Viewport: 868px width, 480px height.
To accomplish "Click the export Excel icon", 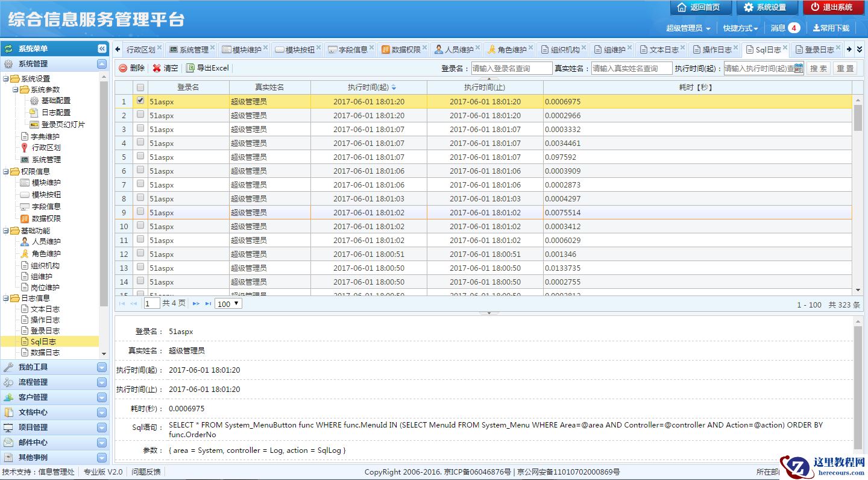I will [x=190, y=68].
